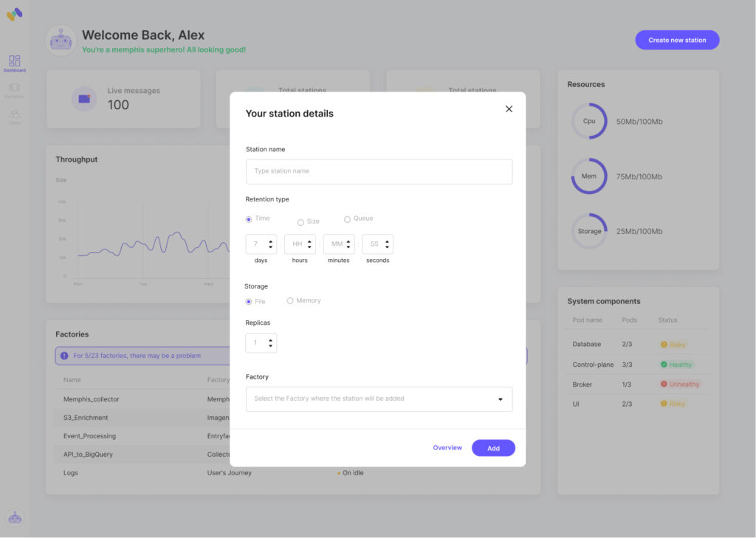The width and height of the screenshot is (756, 538).
Task: Click the Healthy status icon for Control-plane
Action: 664,365
